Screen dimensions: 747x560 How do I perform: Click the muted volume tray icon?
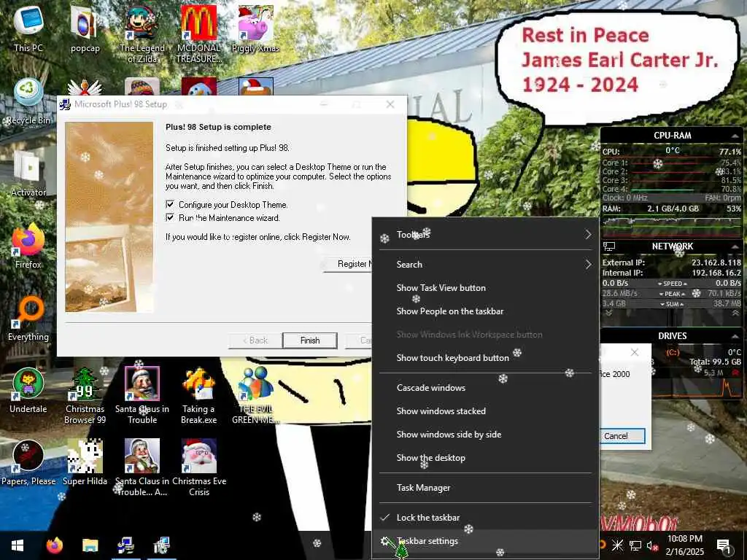(651, 545)
